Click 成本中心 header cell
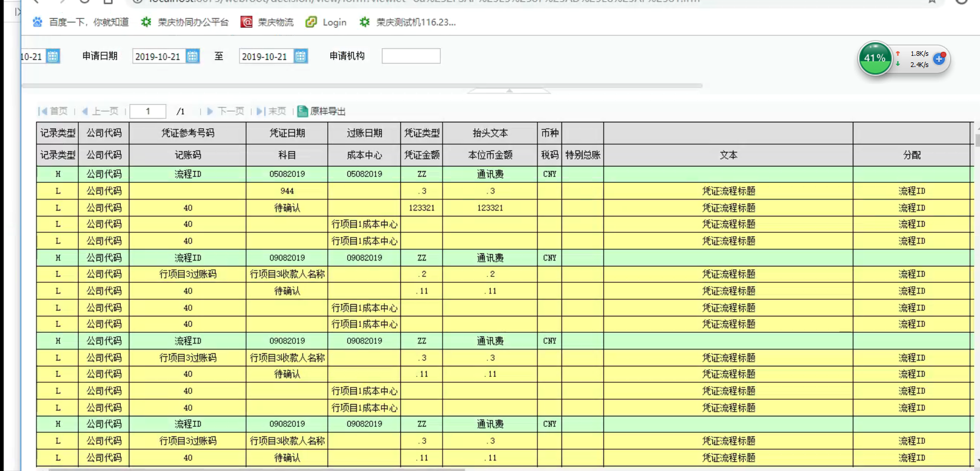 coord(364,155)
